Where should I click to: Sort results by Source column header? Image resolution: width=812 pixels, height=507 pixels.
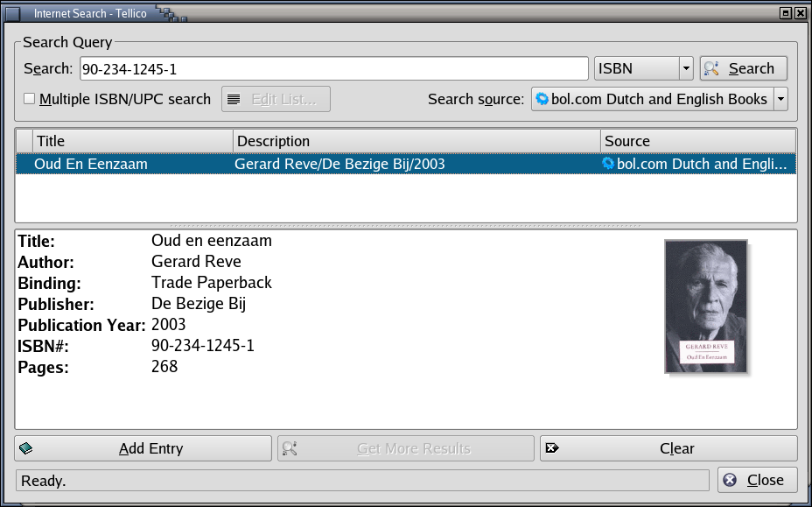[x=698, y=141]
